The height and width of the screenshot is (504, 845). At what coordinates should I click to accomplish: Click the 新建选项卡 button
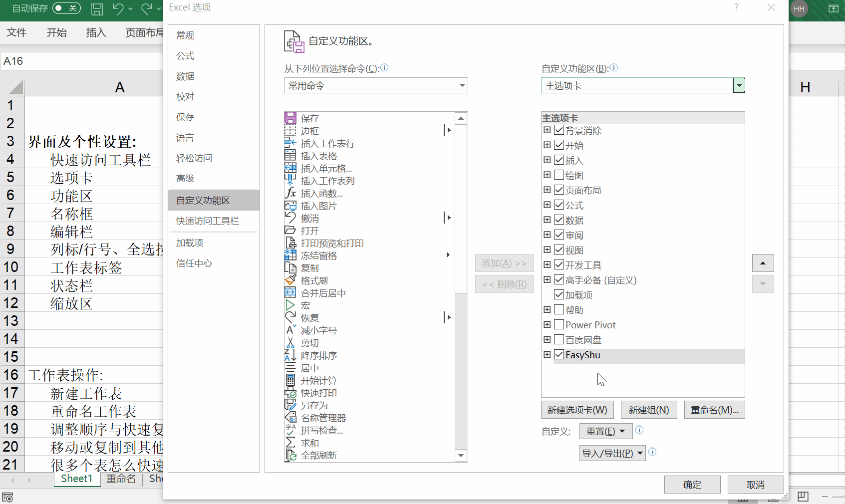pos(577,409)
